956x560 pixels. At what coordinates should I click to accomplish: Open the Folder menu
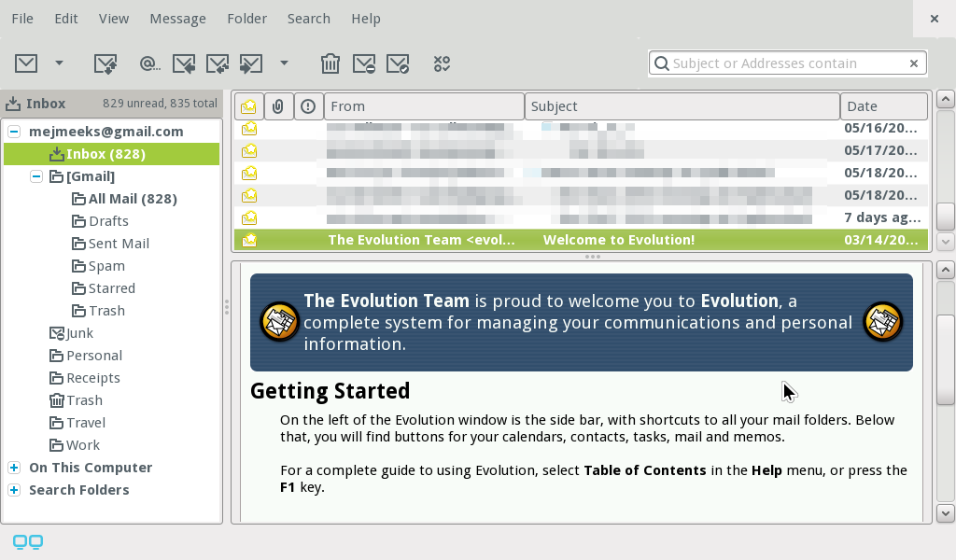tap(246, 19)
